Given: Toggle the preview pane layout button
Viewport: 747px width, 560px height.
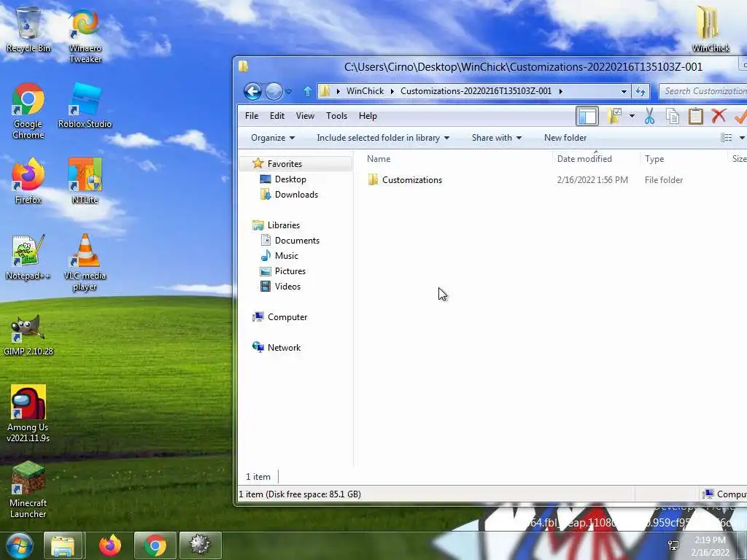Looking at the screenshot, I should [x=587, y=116].
